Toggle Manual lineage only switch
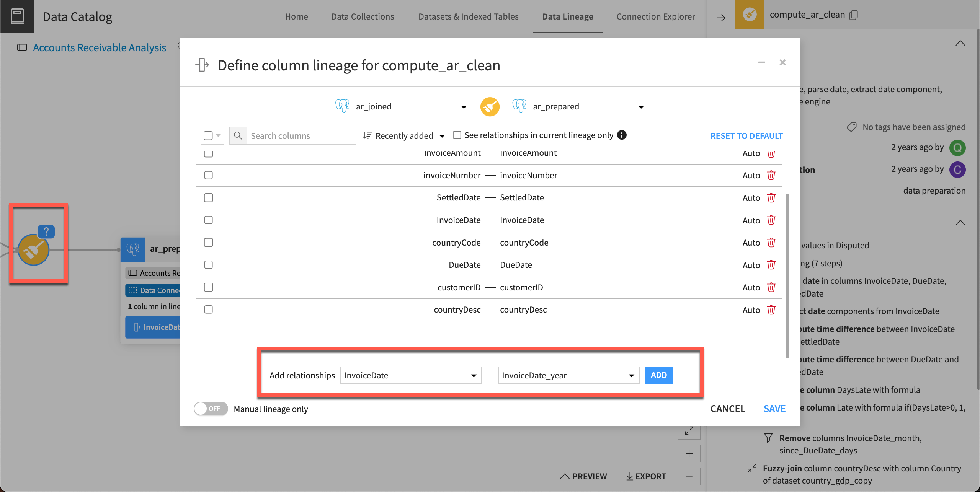The height and width of the screenshot is (492, 980). click(x=211, y=409)
